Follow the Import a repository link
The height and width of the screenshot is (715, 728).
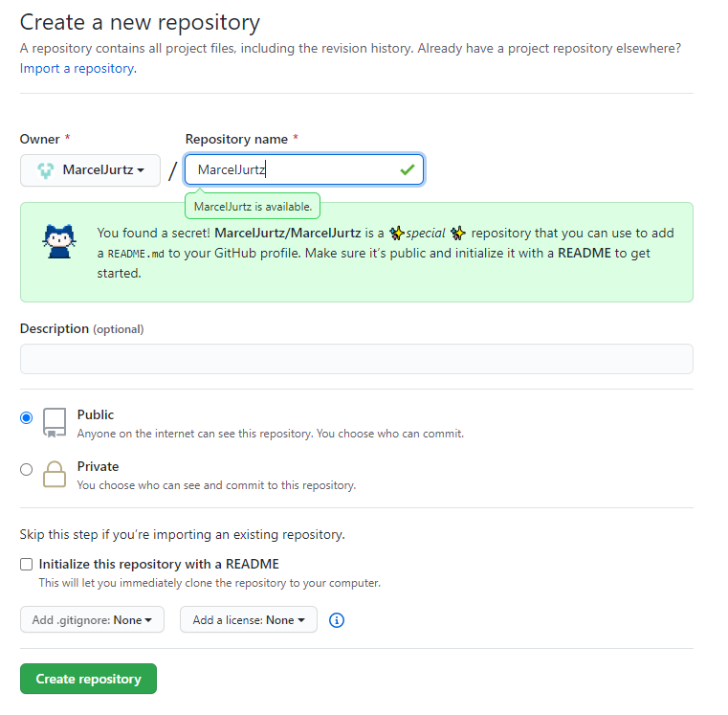tap(78, 68)
